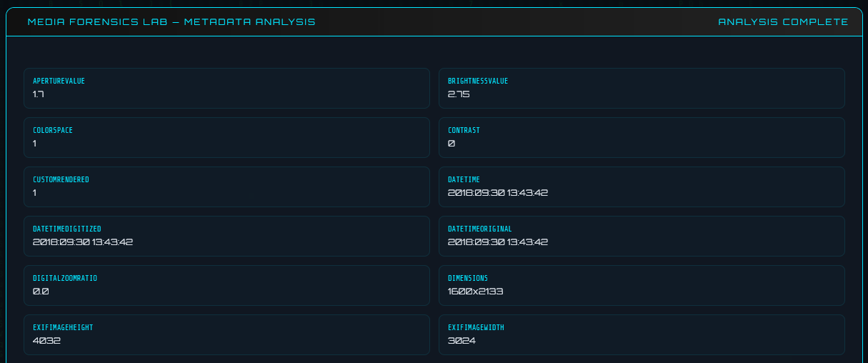Click the DateTime field label

coord(464,180)
